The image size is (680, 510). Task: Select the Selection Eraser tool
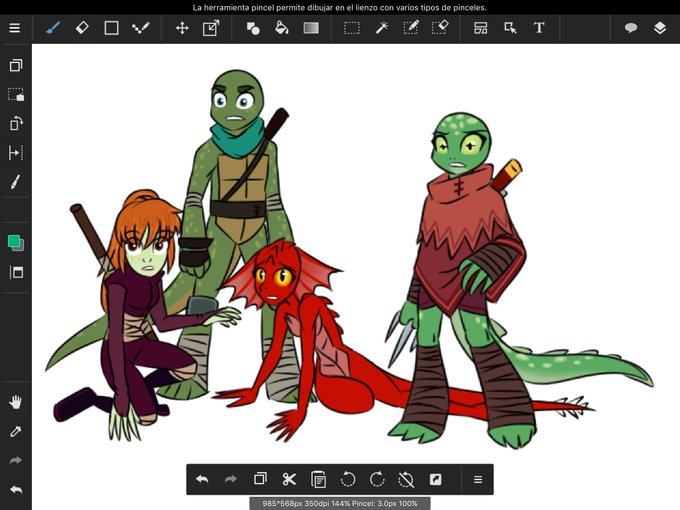440,28
